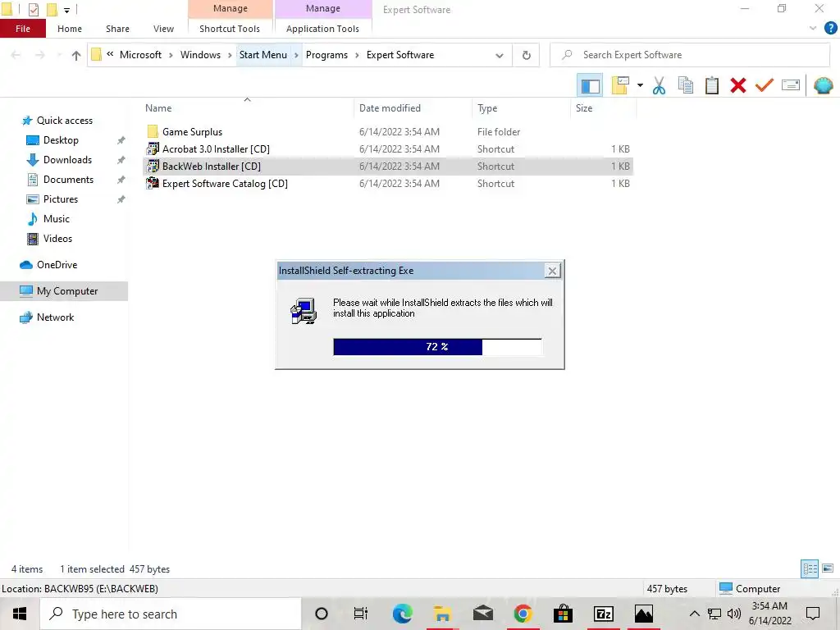Open the Windows Start button
840x630 pixels.
(20, 614)
